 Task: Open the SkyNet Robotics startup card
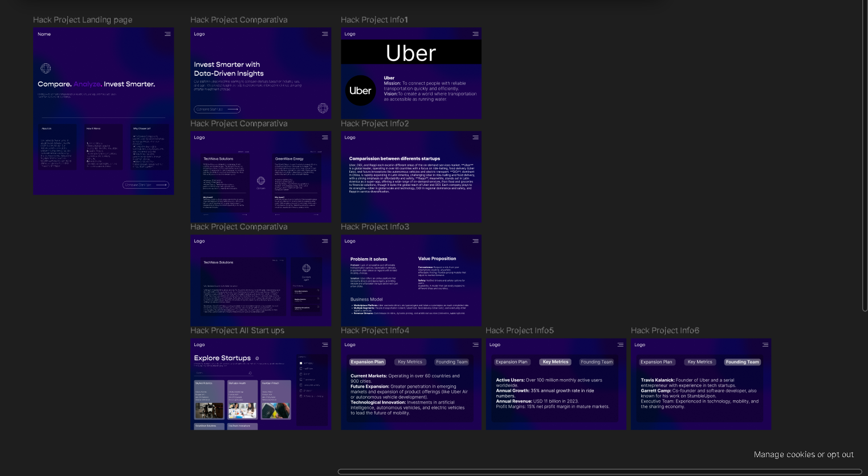tap(209, 400)
